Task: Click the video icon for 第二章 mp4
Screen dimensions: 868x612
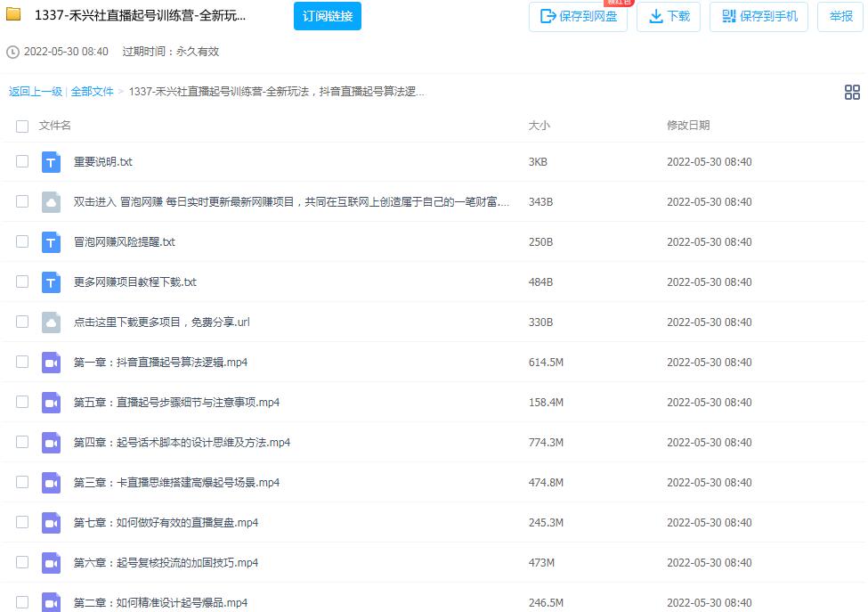Action: coord(51,602)
